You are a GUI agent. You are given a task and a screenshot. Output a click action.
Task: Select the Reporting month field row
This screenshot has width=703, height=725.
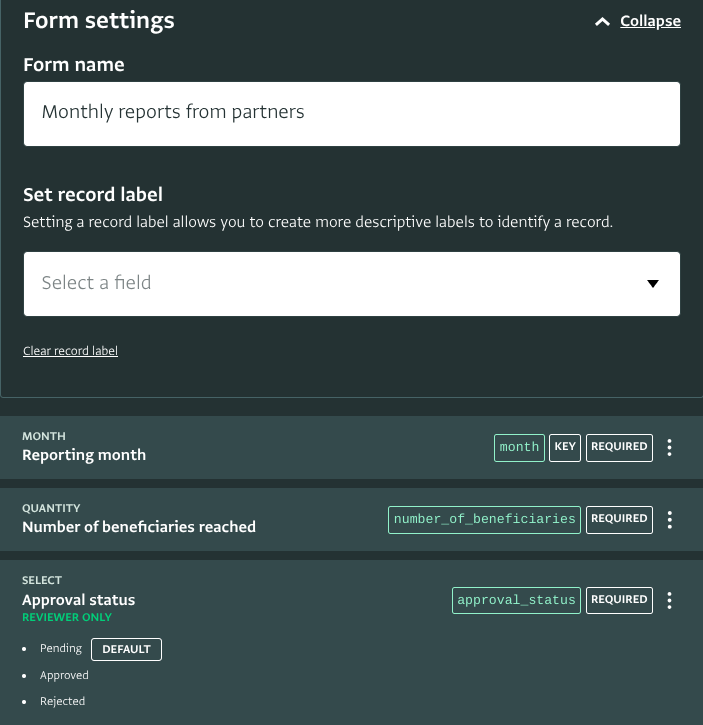pos(352,448)
